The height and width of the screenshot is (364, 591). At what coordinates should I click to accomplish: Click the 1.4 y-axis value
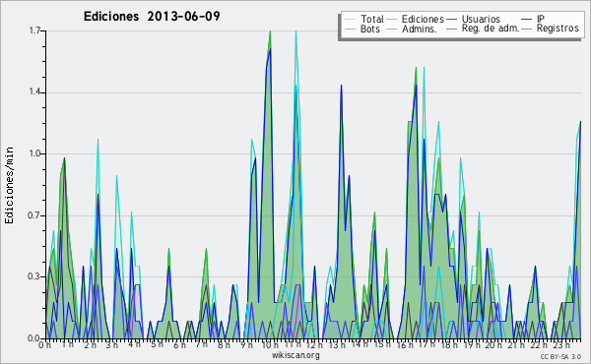pos(35,92)
